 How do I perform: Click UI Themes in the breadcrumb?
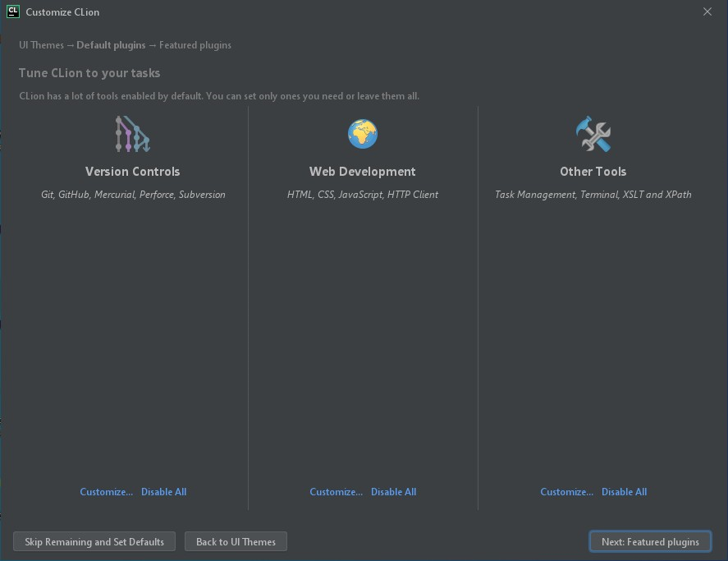point(41,45)
